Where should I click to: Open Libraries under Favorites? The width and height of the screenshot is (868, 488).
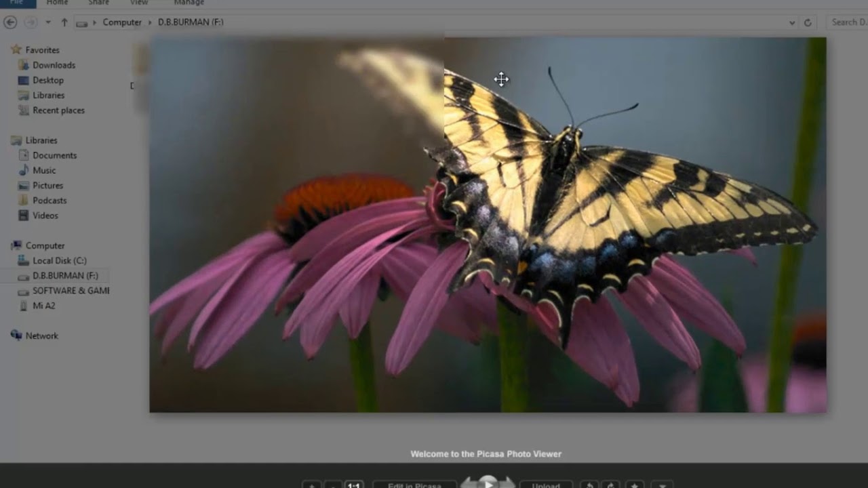pos(48,96)
